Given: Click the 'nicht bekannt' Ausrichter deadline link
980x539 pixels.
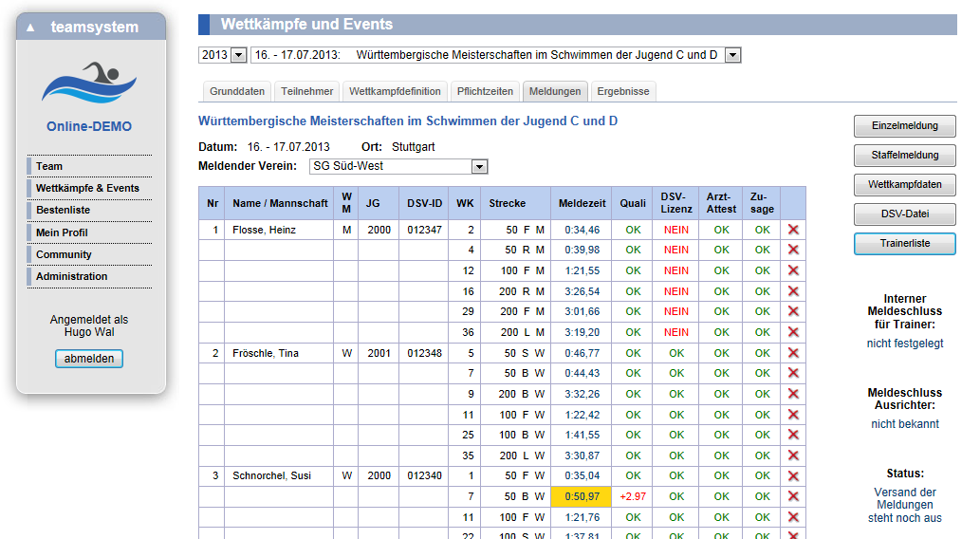Looking at the screenshot, I should click(905, 424).
